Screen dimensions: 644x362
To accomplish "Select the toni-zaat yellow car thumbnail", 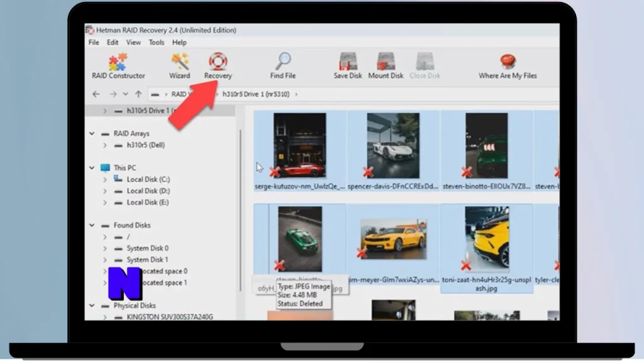I will tap(487, 239).
